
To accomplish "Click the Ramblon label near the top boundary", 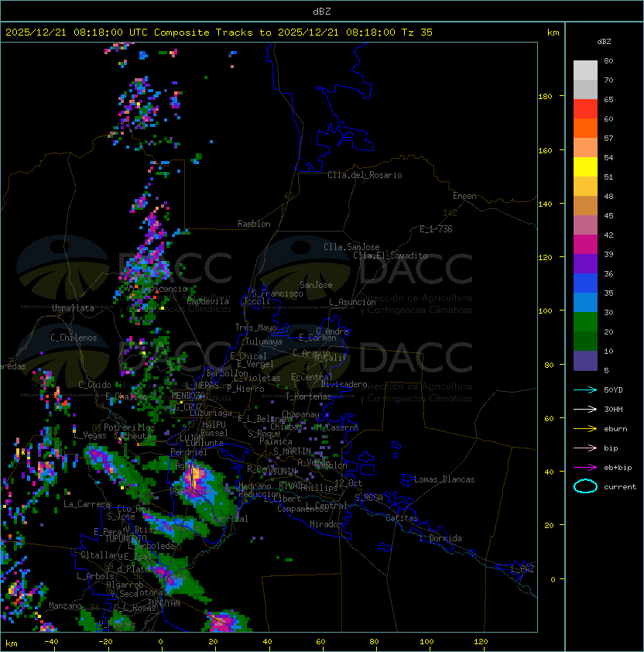I will tap(254, 224).
